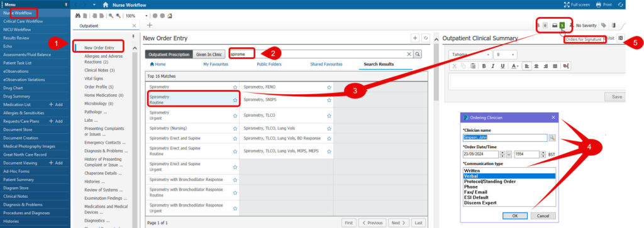Open the font size 9 dropdown
Screen dimensions: 644x228
(x=505, y=55)
